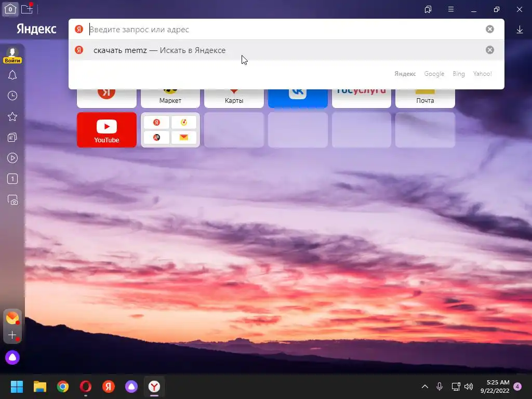Open favorites star icon in sidebar
This screenshot has height=399, width=532.
(x=12, y=117)
